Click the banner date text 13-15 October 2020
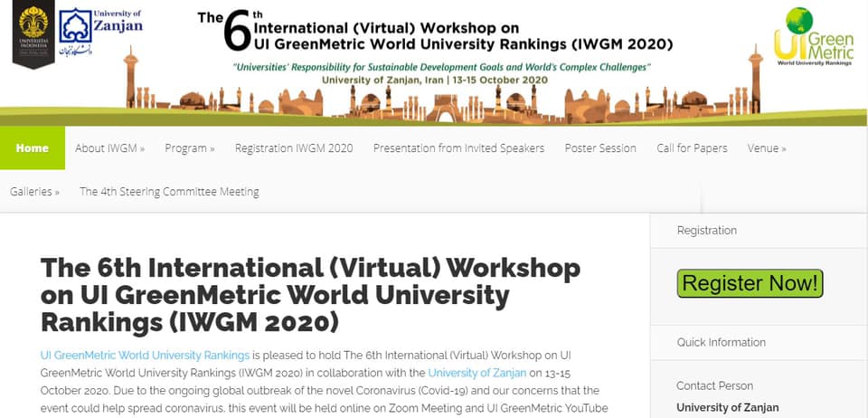 pos(500,81)
